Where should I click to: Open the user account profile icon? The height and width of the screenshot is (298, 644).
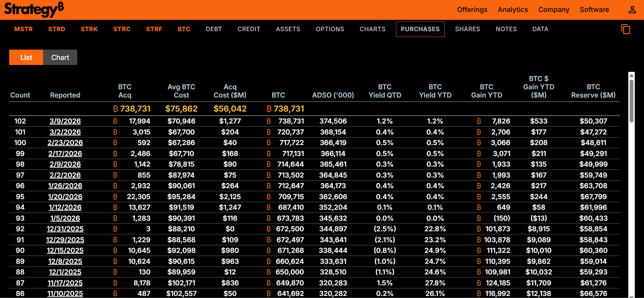click(x=632, y=10)
